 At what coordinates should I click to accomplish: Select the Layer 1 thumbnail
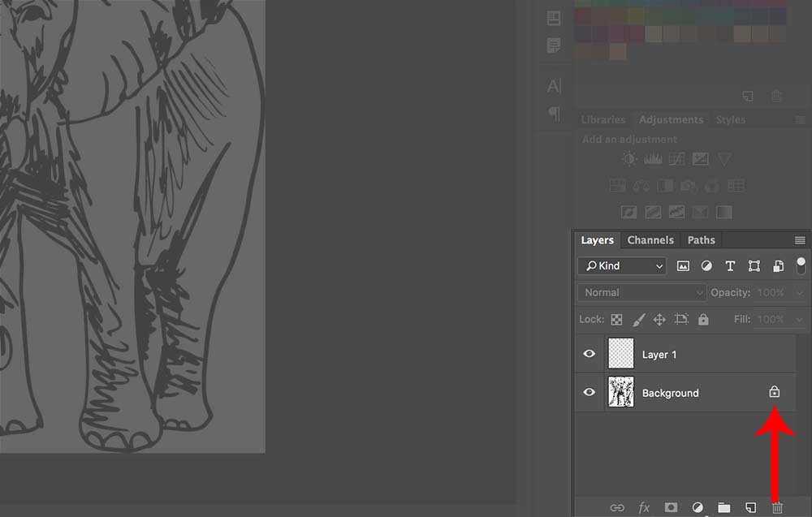coord(621,354)
